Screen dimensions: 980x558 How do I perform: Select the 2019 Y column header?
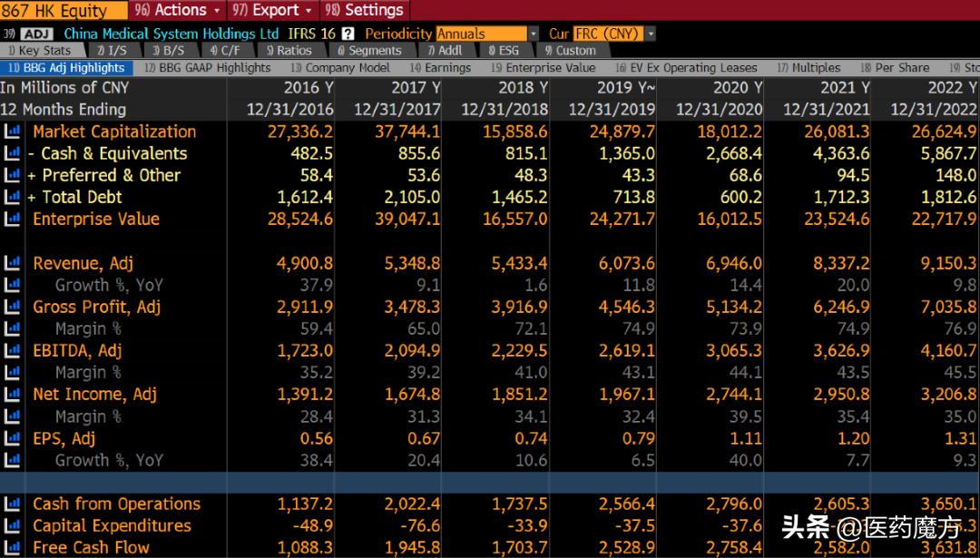click(625, 87)
